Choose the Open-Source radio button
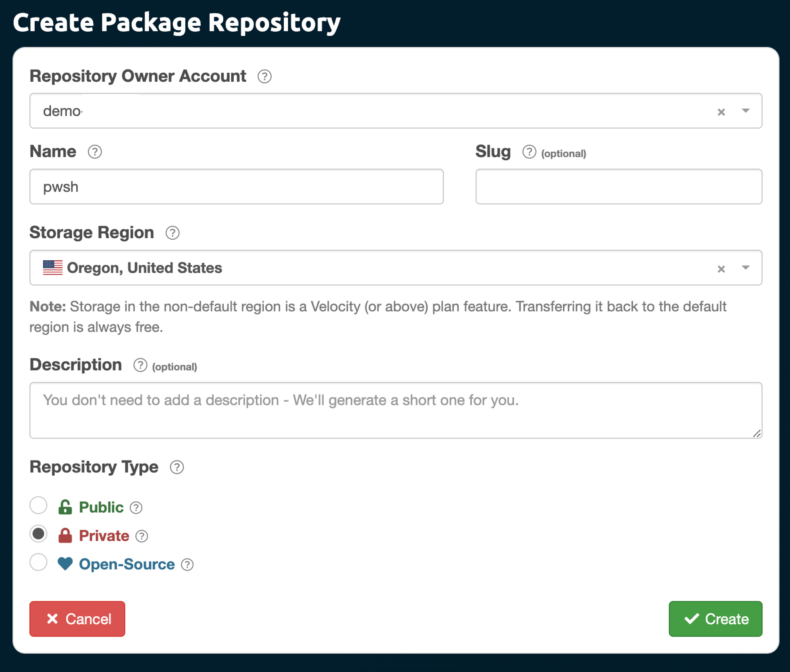Image resolution: width=790 pixels, height=672 pixels. tap(38, 562)
